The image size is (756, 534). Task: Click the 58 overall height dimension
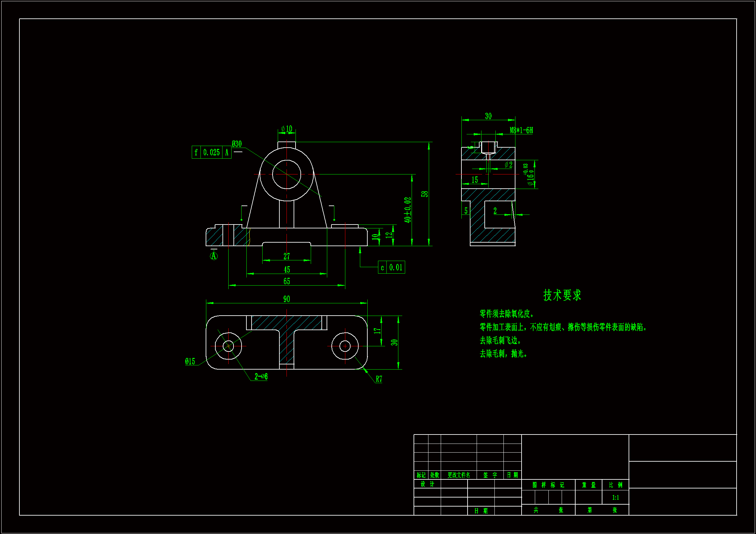425,194
